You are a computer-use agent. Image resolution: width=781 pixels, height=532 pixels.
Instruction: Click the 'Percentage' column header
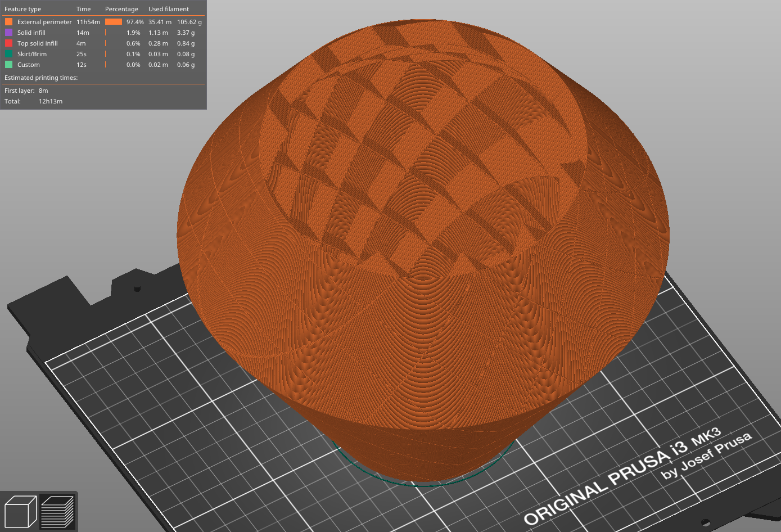click(121, 9)
